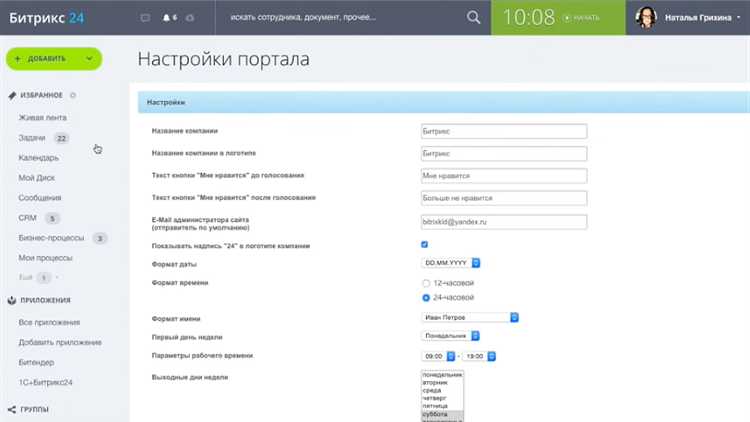The height and width of the screenshot is (422, 750).
Task: Open Битендер in sidebar
Action: (x=36, y=363)
